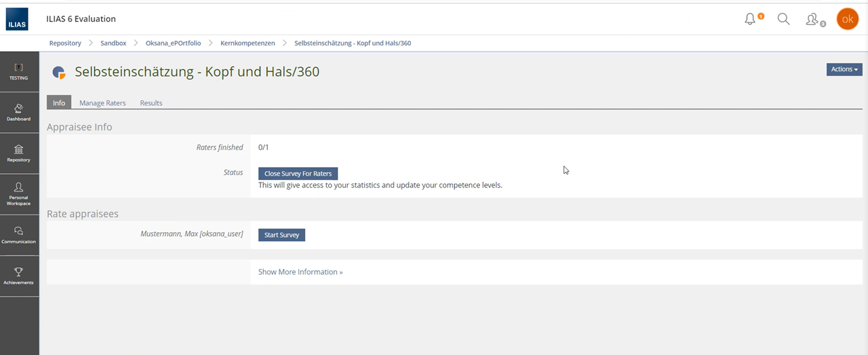Open the Communication sidebar item
868x355 pixels.
coord(19,235)
